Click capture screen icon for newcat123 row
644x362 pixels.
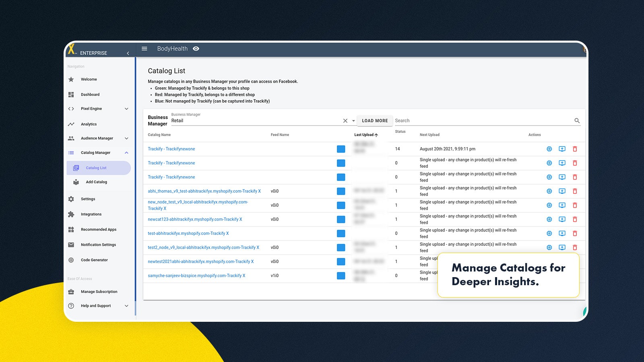pos(562,219)
